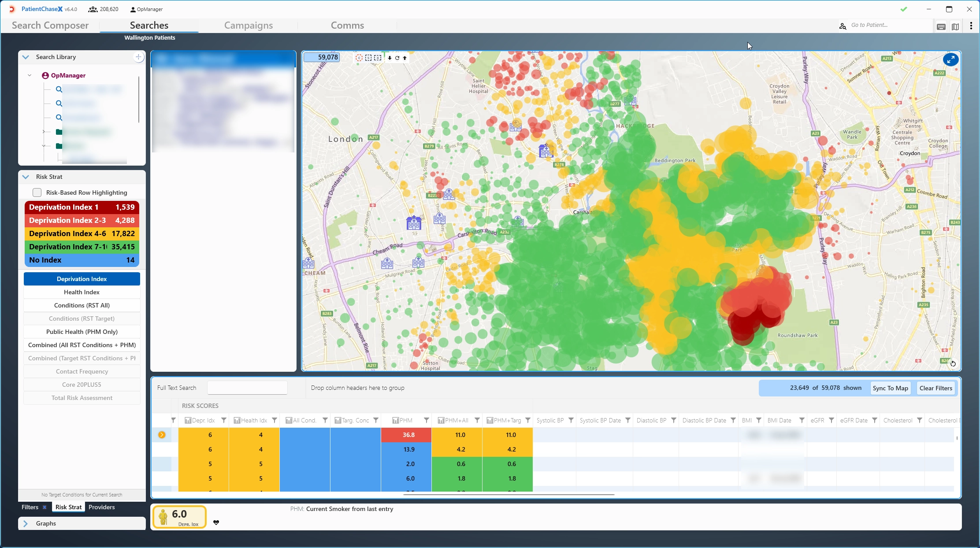The height and width of the screenshot is (548, 980).
Task: Open the map view icon near Go to Patient
Action: click(955, 26)
